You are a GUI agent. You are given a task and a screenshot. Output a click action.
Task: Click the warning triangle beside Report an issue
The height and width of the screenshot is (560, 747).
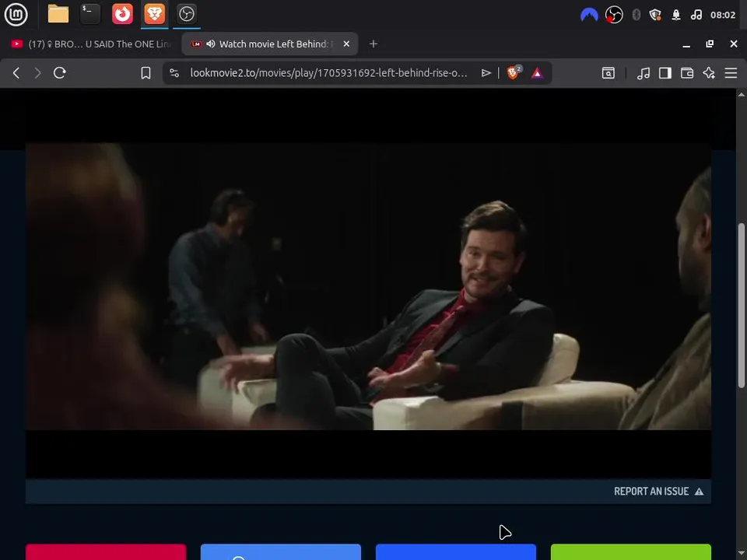699,492
